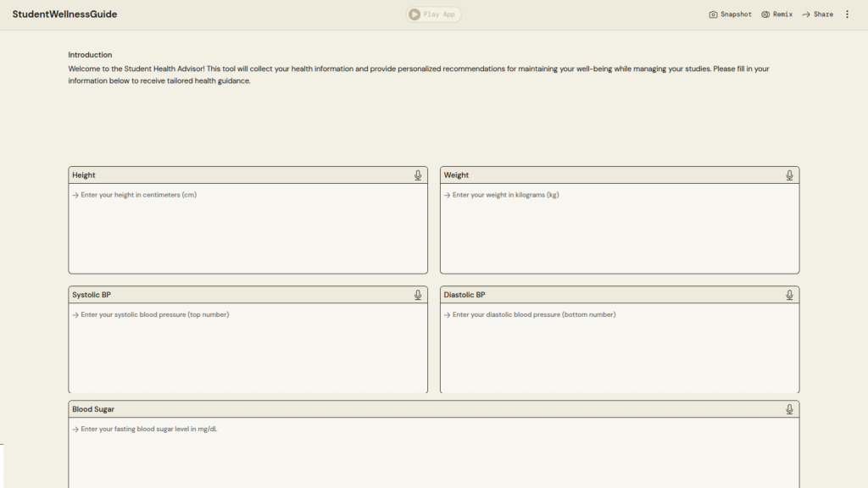Screen dimensions: 868x488
Task: Click the Blood Sugar microphone icon
Action: coord(789,409)
